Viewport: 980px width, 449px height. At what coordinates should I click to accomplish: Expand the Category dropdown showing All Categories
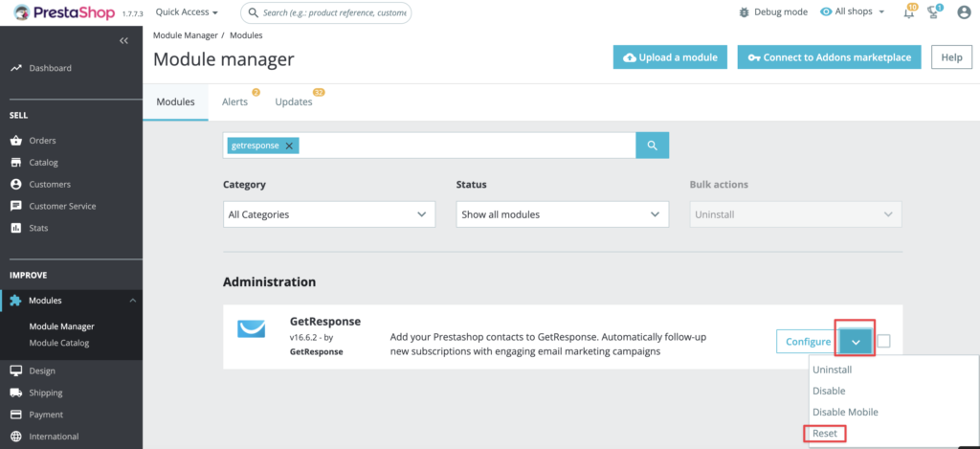[328, 214]
